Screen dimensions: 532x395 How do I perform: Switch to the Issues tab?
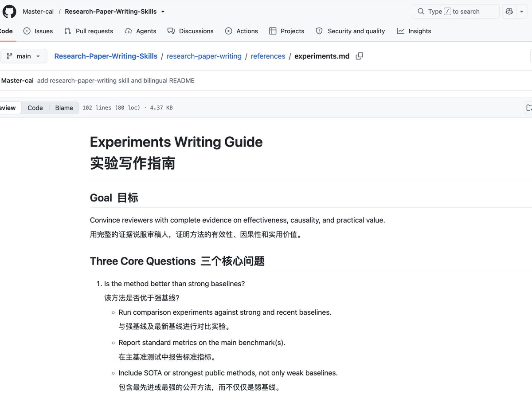38,31
